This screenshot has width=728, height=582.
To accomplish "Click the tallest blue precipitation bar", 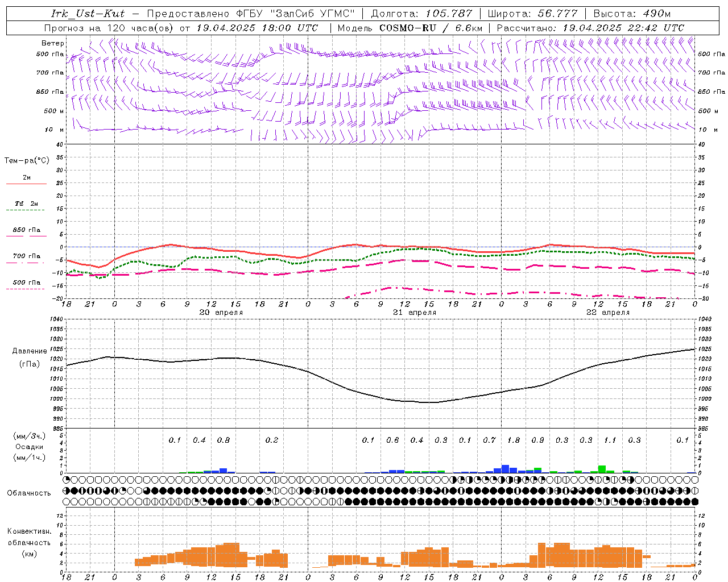I will tap(505, 469).
